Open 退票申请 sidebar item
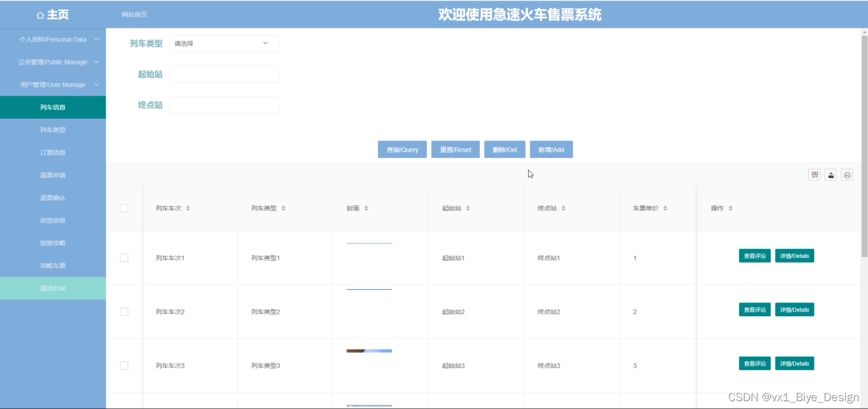This screenshot has height=409, width=868. (x=53, y=175)
